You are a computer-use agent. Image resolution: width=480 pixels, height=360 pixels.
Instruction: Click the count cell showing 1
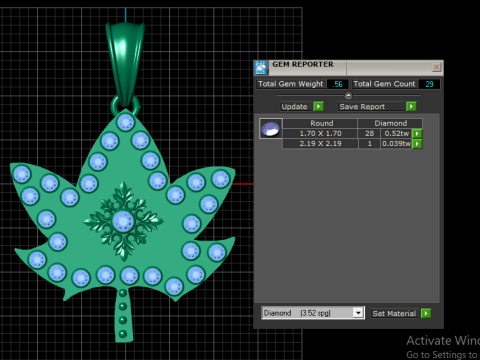coord(369,144)
